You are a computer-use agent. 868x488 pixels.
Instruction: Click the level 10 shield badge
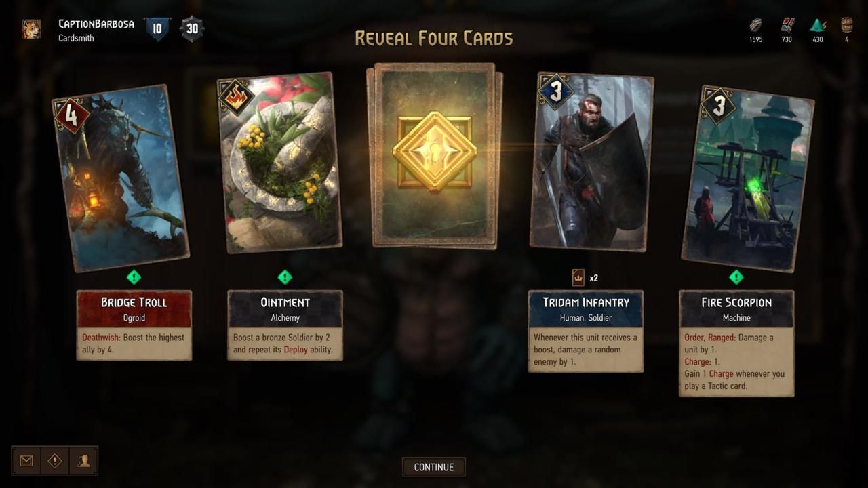pyautogui.click(x=158, y=29)
